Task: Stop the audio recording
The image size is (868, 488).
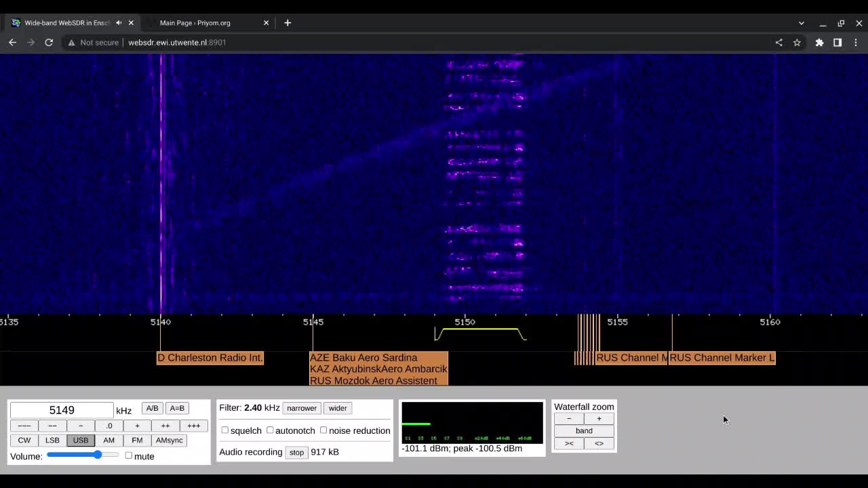Action: (296, 452)
